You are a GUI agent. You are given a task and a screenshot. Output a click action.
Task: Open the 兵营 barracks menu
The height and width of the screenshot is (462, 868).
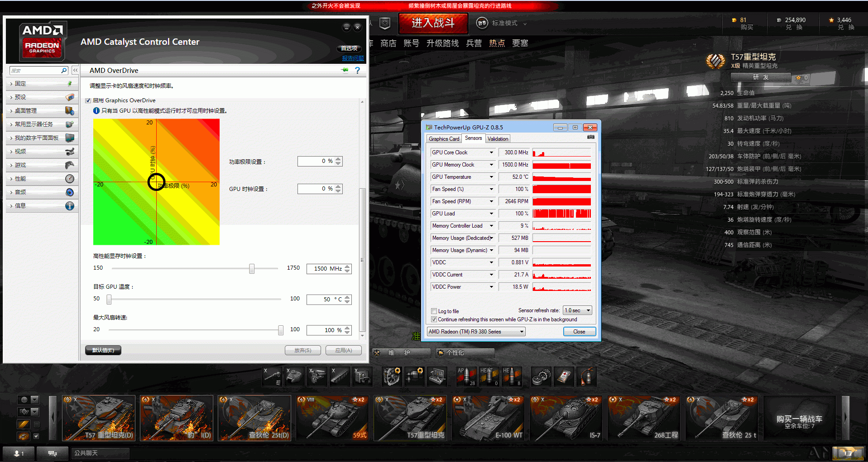474,43
